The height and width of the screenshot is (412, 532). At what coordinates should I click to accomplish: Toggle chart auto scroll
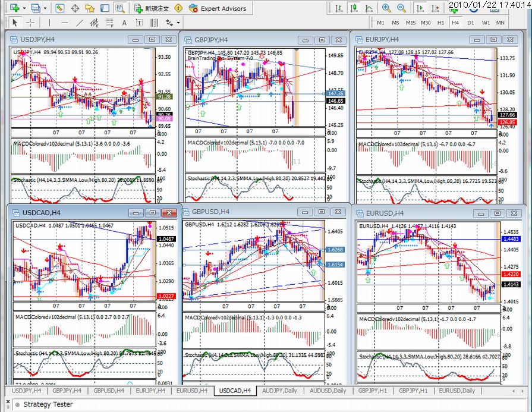pyautogui.click(x=420, y=8)
